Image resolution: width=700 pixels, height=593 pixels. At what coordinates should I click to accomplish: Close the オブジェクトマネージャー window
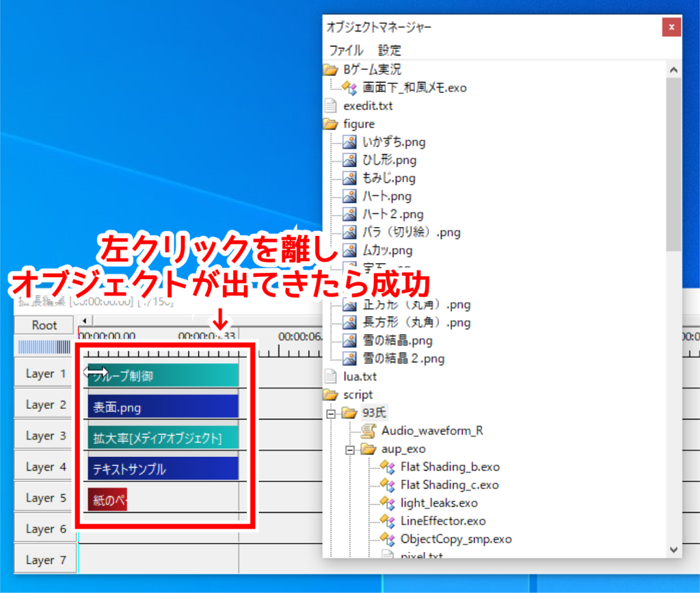671,27
